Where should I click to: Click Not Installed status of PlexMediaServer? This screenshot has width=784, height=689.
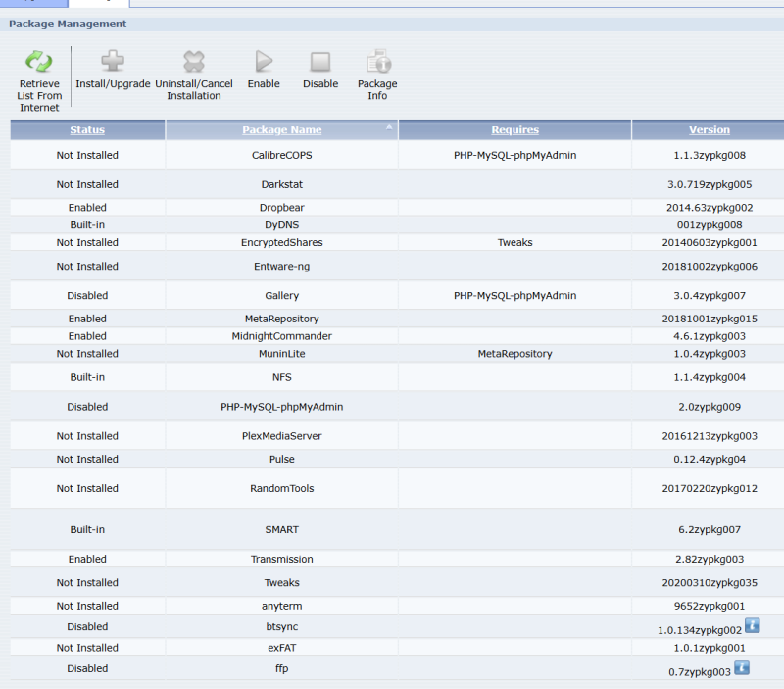(87, 436)
